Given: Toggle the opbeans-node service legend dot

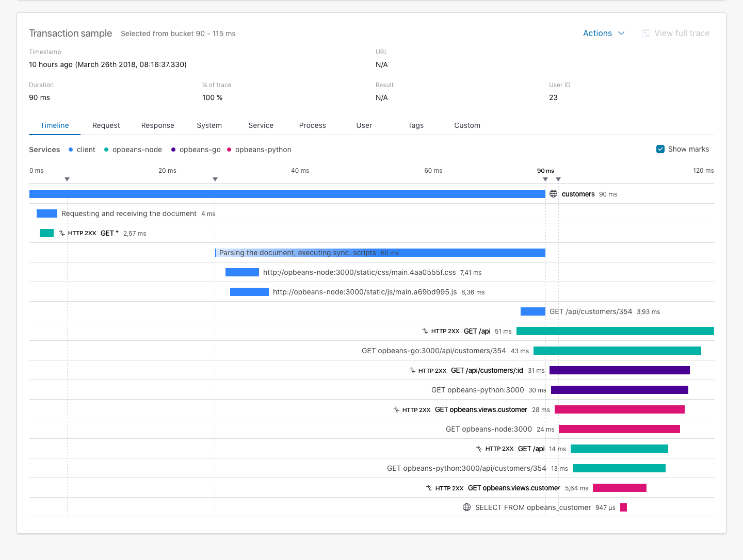Looking at the screenshot, I should tap(105, 150).
